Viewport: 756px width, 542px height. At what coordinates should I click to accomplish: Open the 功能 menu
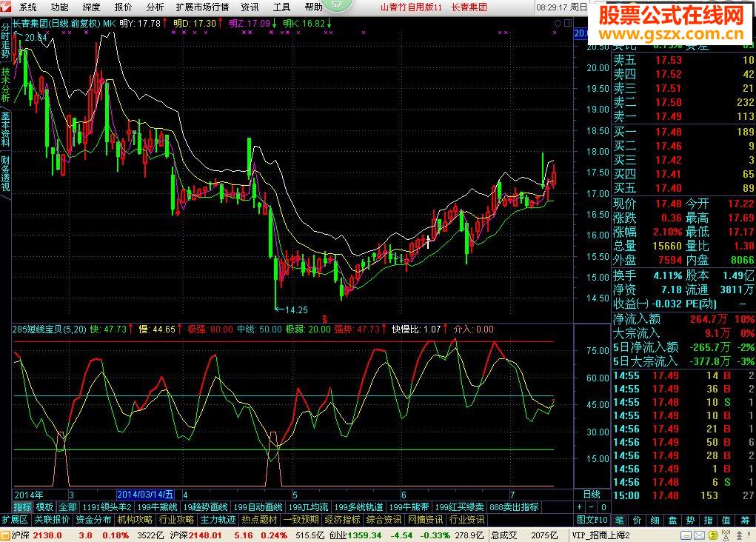point(60,7)
